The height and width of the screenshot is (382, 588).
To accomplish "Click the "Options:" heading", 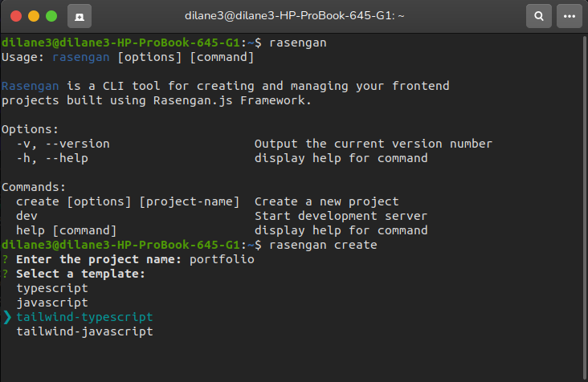I will tap(30, 129).
